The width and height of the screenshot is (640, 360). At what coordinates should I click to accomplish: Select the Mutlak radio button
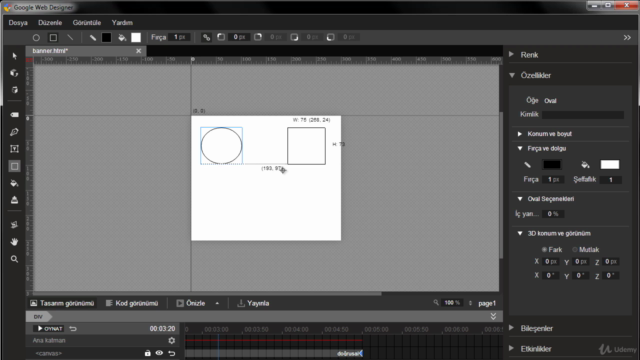tap(575, 249)
